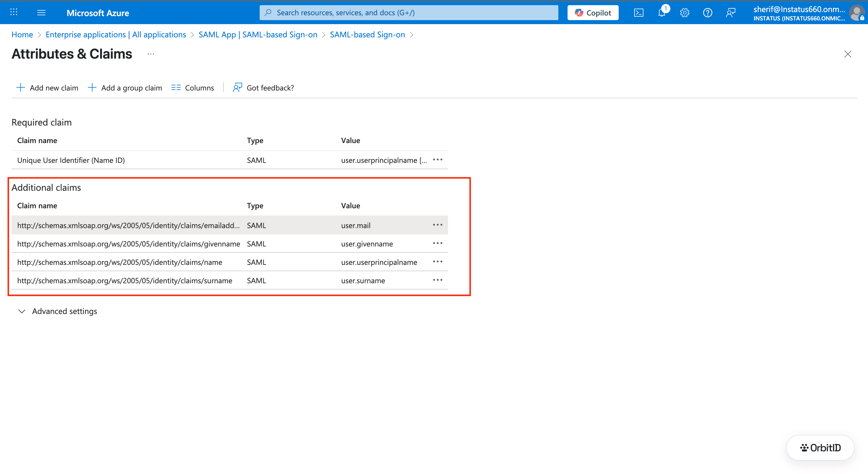Click Add new claim

[x=47, y=88]
